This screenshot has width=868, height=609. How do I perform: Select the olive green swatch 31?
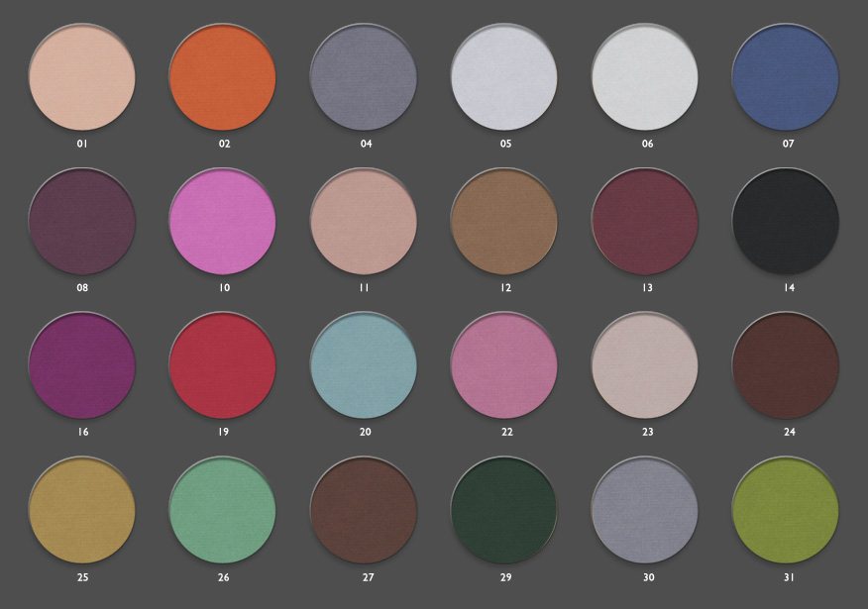786,511
